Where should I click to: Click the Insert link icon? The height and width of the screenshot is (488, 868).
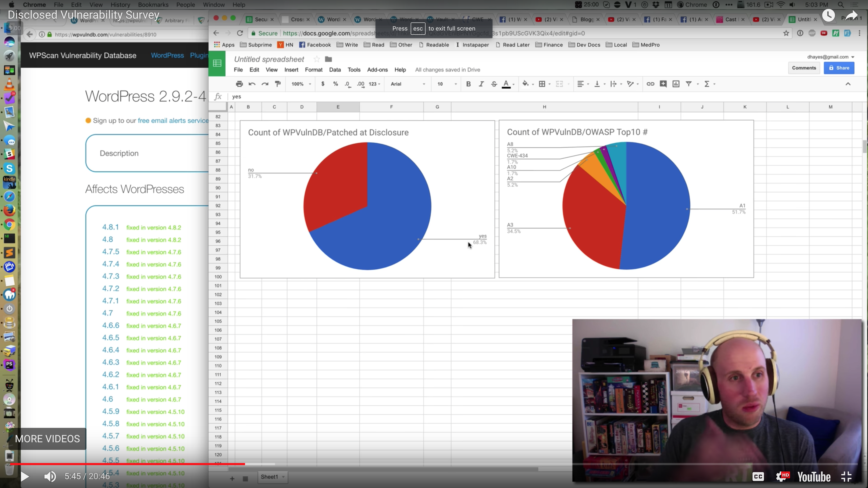650,84
